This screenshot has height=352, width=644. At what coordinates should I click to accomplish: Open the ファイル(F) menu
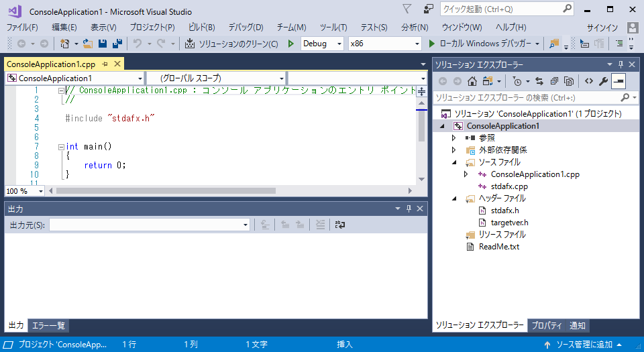coord(22,27)
